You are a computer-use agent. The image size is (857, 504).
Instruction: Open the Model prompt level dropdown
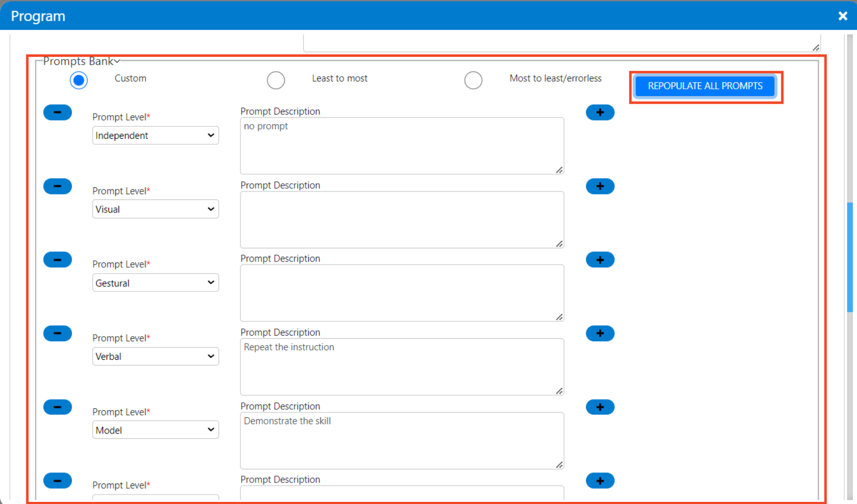155,430
